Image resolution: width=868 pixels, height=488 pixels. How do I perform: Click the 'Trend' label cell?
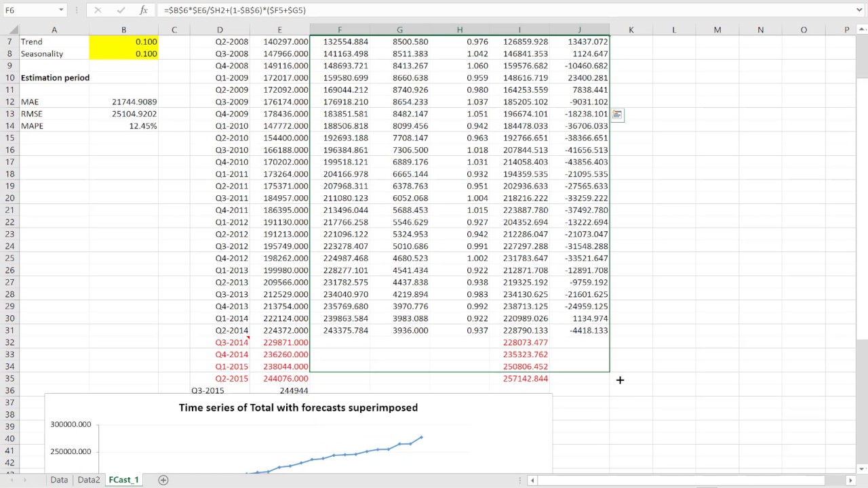[x=55, y=42]
